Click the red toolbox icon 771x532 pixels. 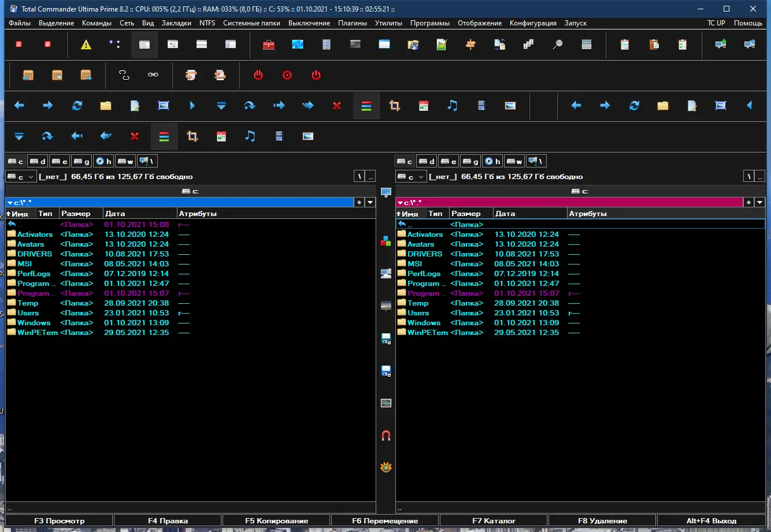tap(269, 44)
